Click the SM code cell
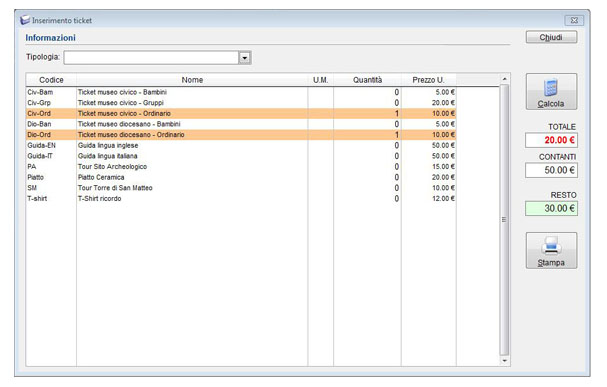The image size is (607, 387). coord(51,188)
